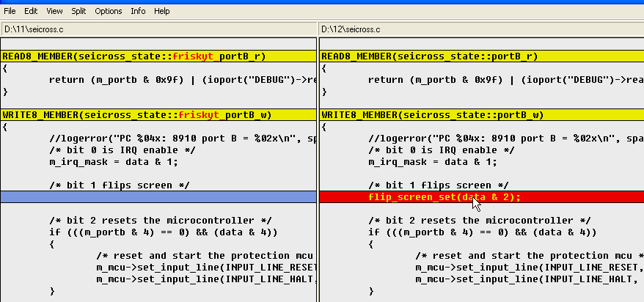This screenshot has height=302, width=644.
Task: Open the View menu
Action: (x=54, y=11)
